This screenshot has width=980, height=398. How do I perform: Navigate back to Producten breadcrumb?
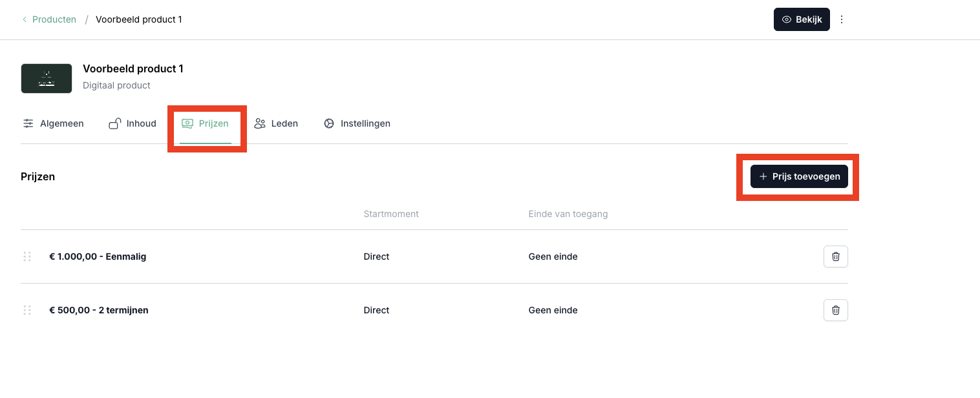pos(54,19)
